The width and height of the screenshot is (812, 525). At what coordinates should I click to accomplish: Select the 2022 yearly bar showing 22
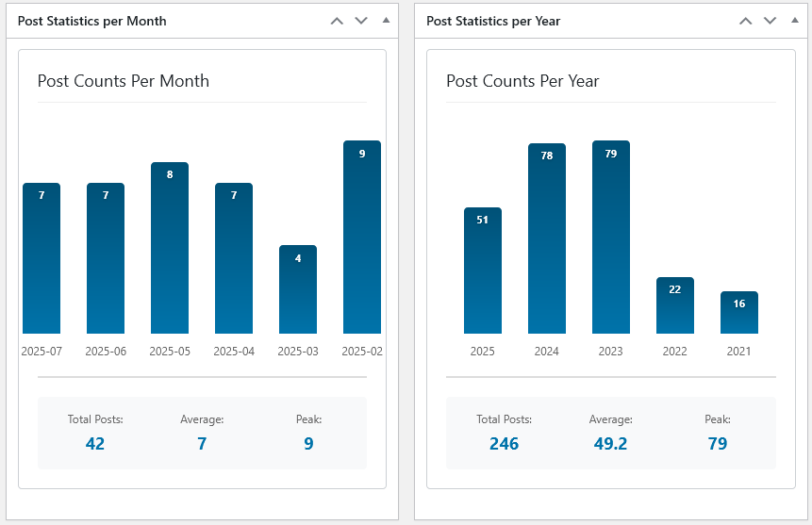click(x=675, y=305)
